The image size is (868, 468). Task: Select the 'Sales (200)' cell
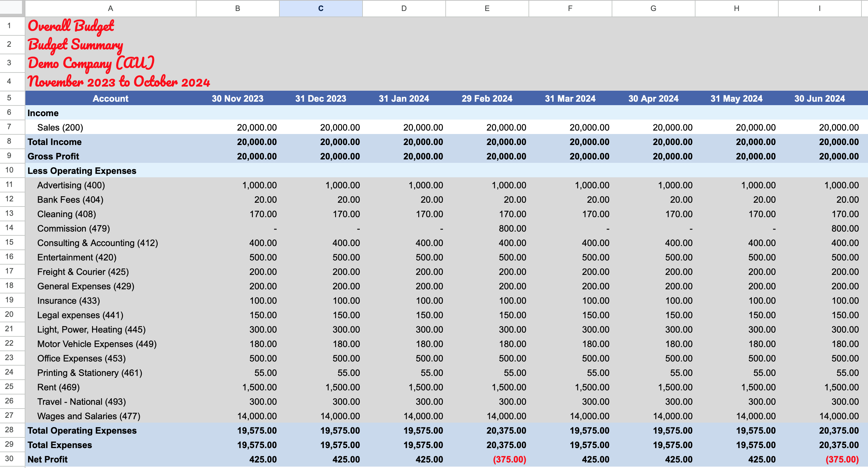pos(110,127)
